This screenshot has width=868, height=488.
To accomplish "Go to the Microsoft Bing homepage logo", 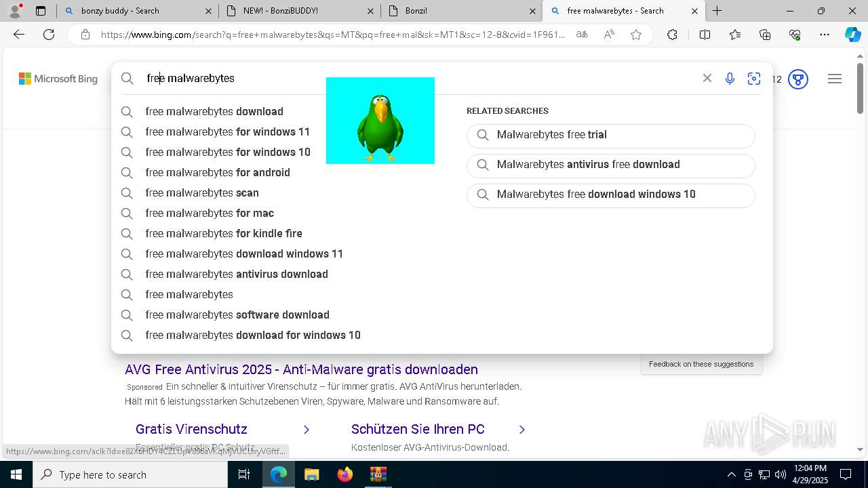I will (58, 79).
